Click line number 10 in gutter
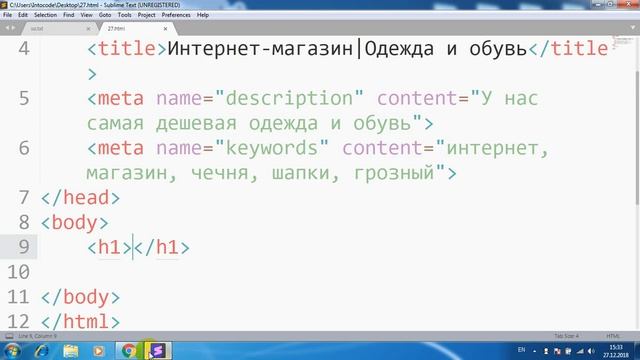The width and height of the screenshot is (640, 360). [18, 272]
